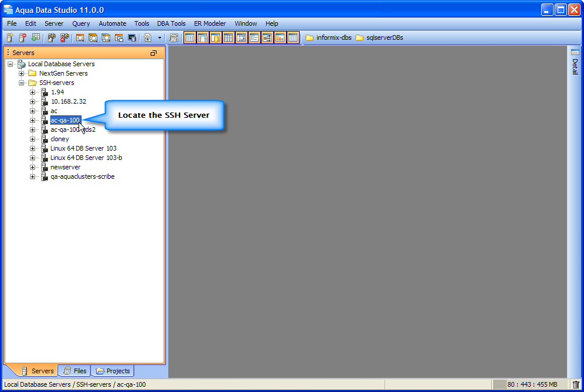Viewport: 584px width, 392px height.
Task: Select the NextGen Servers folder
Action: coord(63,73)
